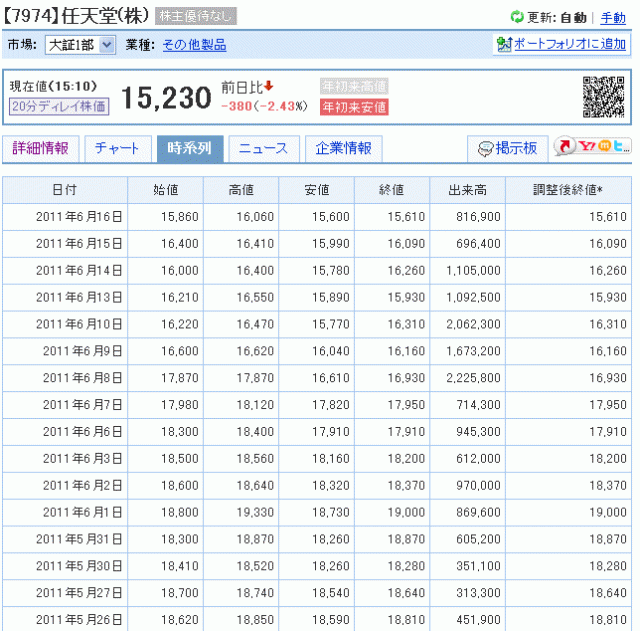The image size is (640, 631).
Task: Click the 手動 update link
Action: click(613, 18)
